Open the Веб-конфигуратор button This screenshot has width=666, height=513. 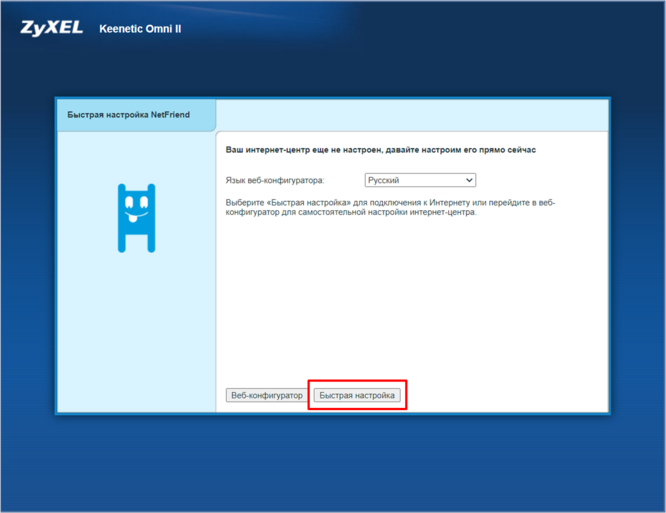coord(267,395)
